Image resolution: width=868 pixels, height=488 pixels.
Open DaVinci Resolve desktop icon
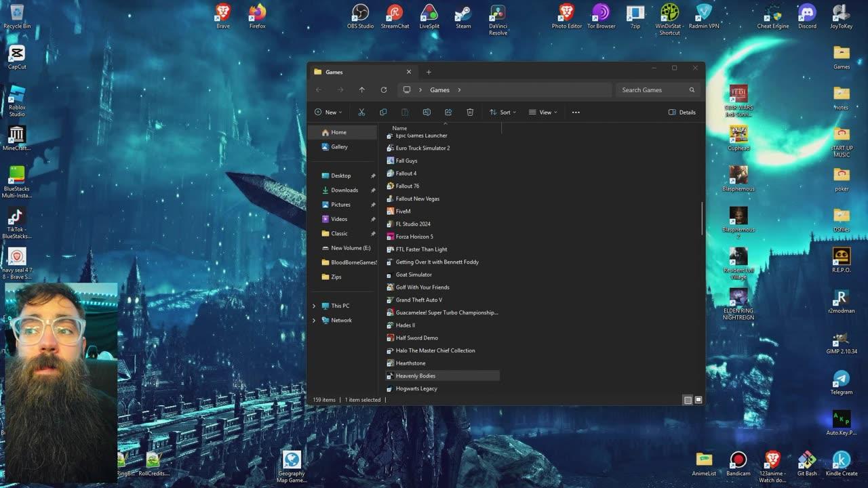(498, 20)
